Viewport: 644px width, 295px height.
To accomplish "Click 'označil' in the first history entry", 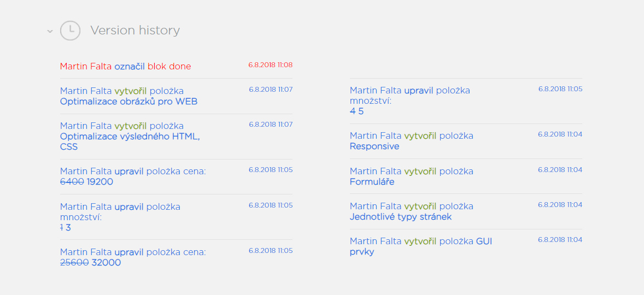I will tap(130, 67).
